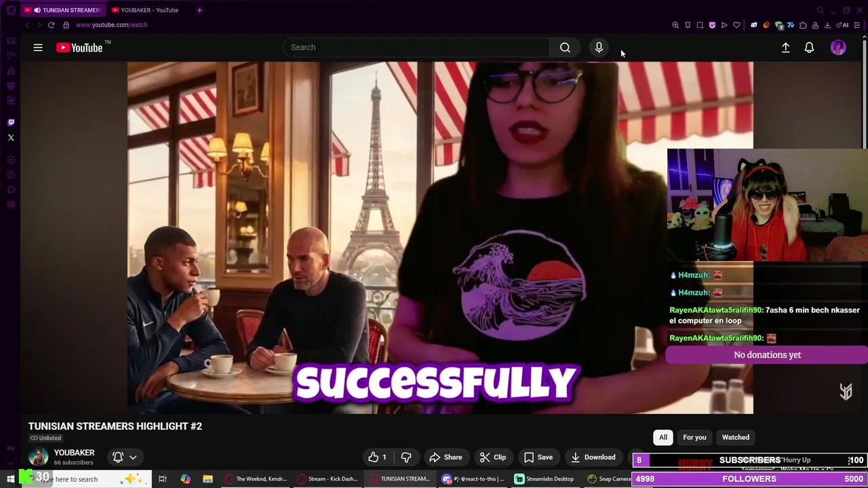Click the youtube.com/watch URL in address bar
Screen dimensions: 868x488
click(x=111, y=25)
